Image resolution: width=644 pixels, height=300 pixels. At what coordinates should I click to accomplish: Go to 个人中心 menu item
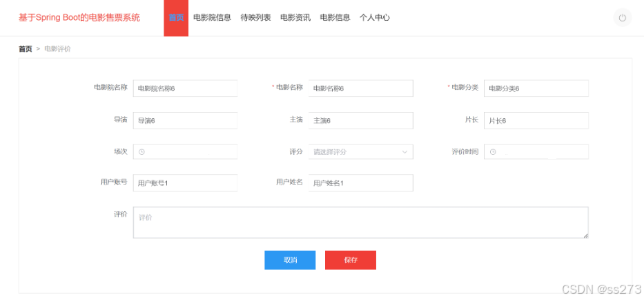pos(375,18)
